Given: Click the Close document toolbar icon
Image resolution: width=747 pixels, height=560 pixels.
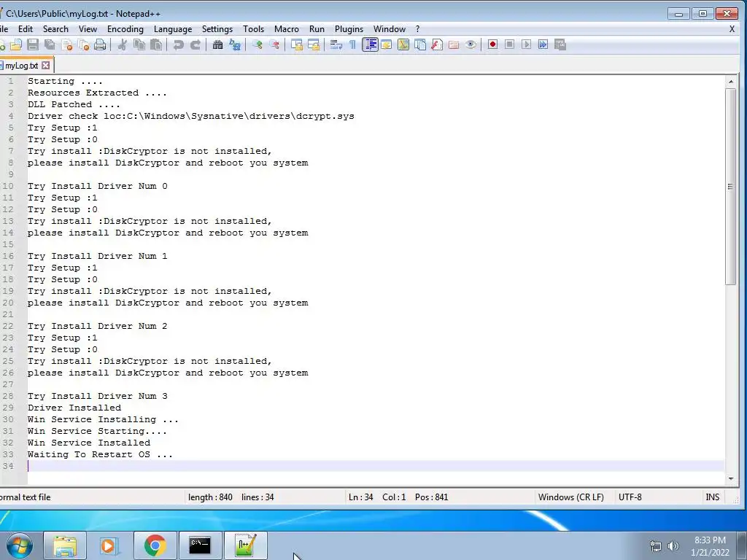Looking at the screenshot, I should click(x=66, y=44).
